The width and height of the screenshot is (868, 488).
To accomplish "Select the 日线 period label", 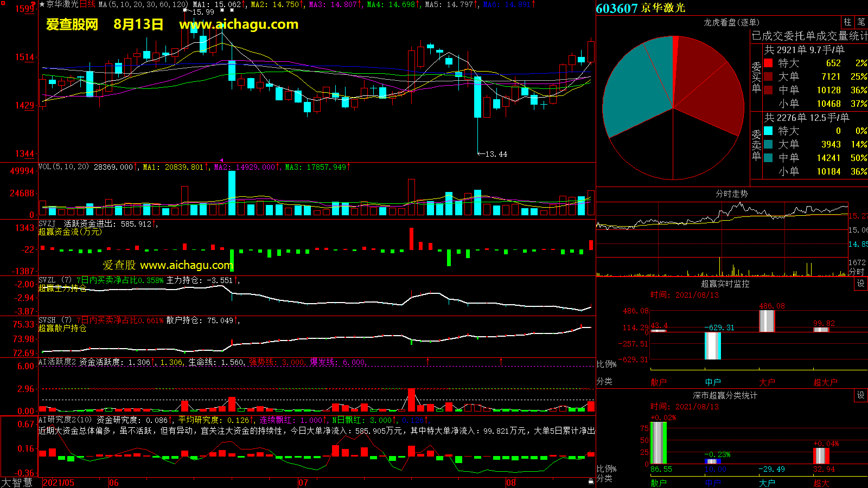I will (87, 4).
